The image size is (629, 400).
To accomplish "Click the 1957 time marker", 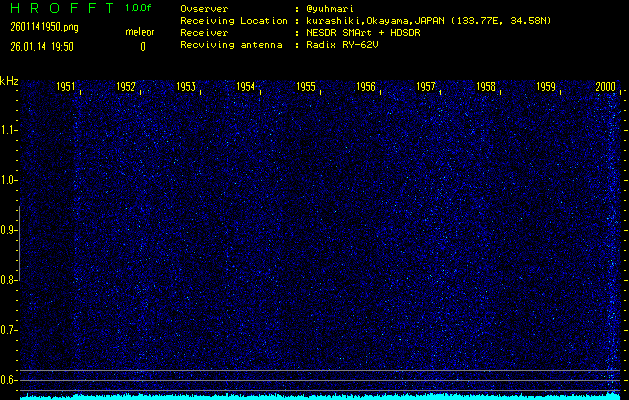I will point(426,87).
